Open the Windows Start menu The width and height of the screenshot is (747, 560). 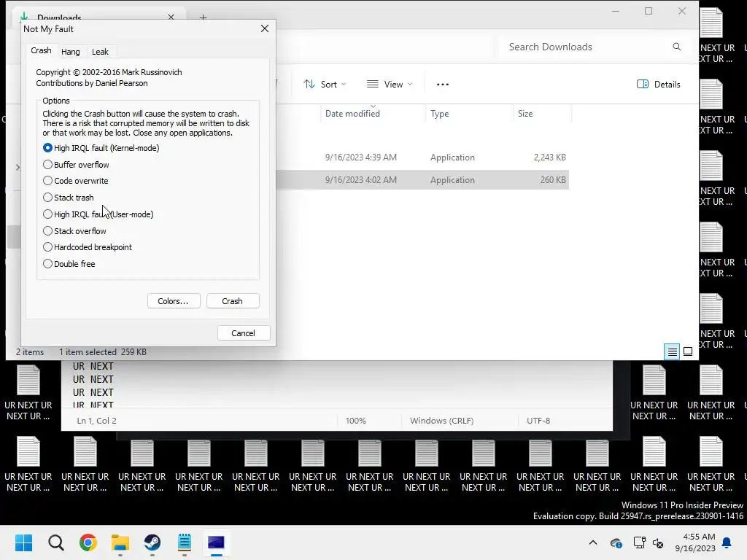(x=24, y=542)
